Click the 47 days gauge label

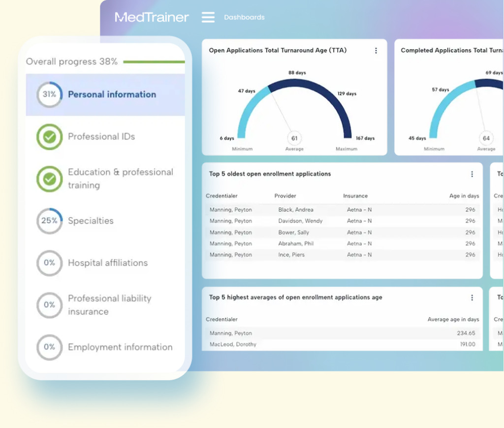click(247, 91)
